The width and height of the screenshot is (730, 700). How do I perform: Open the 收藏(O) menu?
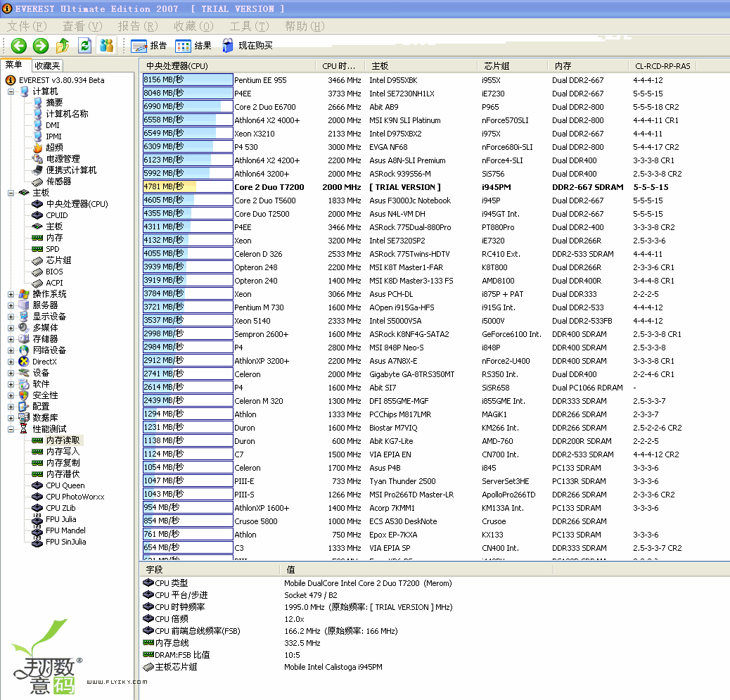[x=193, y=26]
